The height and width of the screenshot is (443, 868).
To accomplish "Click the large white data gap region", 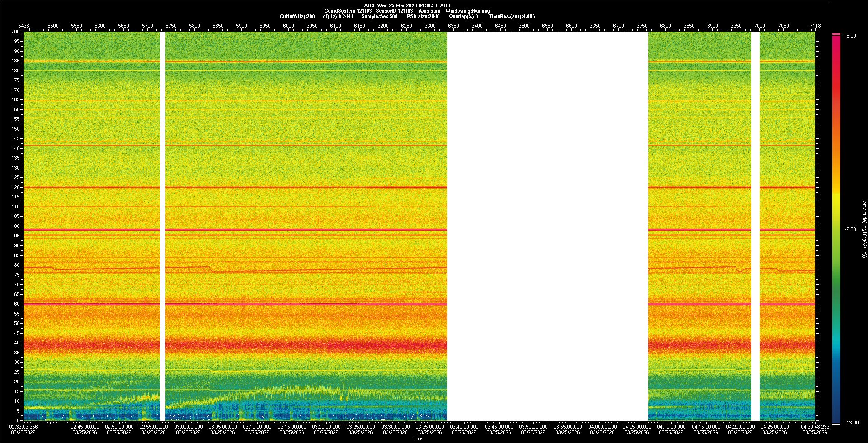I will coord(547,226).
